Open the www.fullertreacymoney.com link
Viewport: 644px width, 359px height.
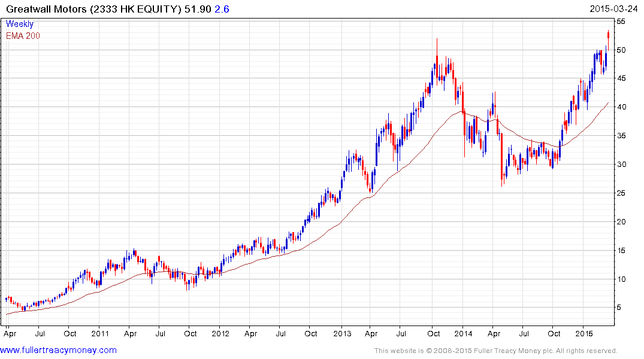58,350
